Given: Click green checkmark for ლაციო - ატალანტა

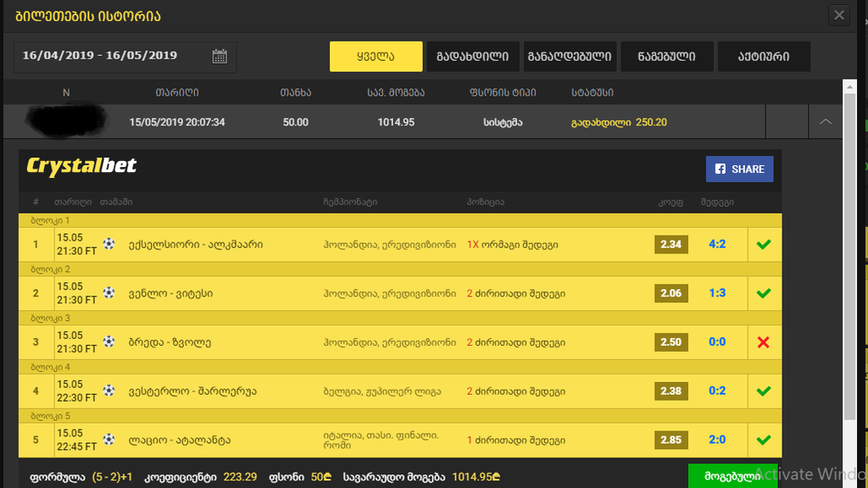Looking at the screenshot, I should tap(764, 440).
